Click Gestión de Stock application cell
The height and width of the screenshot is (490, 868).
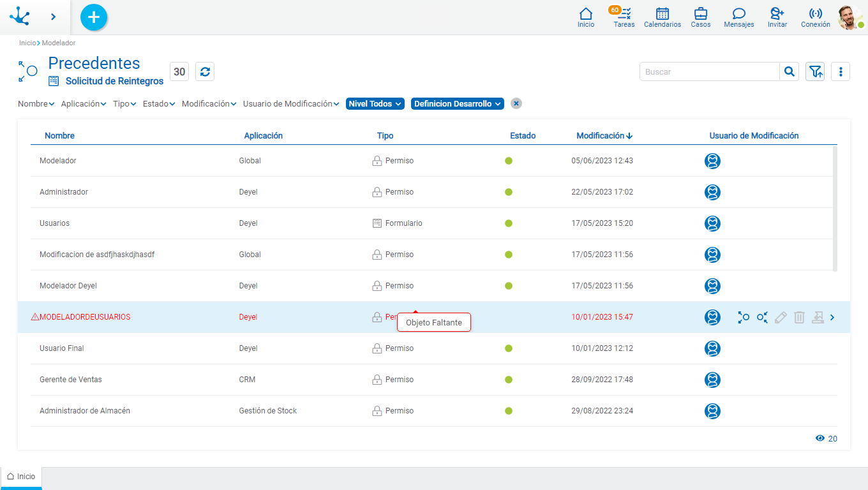click(x=268, y=411)
